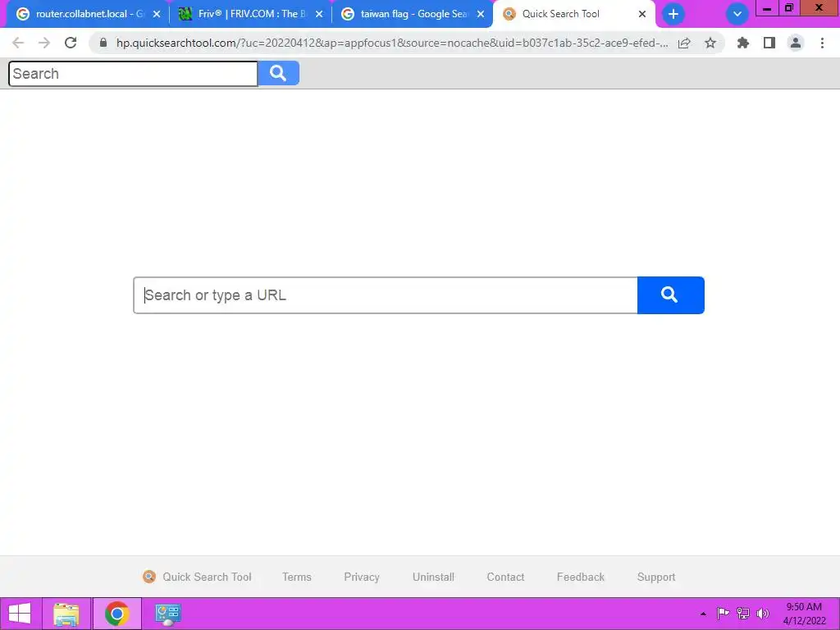Image resolution: width=840 pixels, height=630 pixels.
Task: Select the Quick Search Tool tab
Action: [573, 14]
